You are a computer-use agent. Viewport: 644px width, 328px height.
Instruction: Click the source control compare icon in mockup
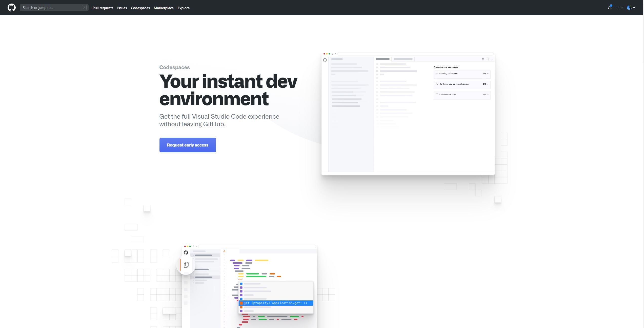pos(483,59)
